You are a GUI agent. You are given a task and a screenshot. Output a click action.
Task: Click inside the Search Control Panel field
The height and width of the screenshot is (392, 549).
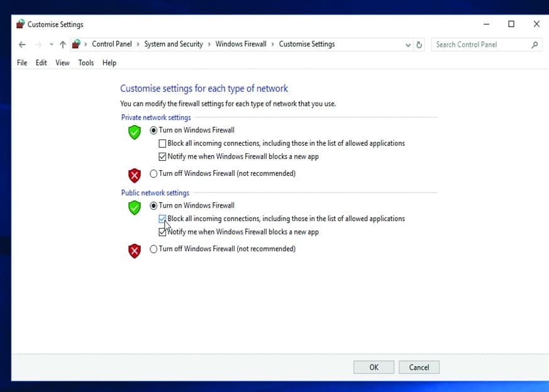click(x=480, y=45)
